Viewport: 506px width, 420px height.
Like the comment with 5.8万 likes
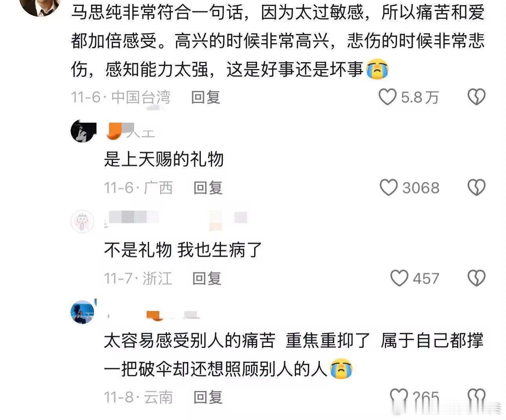(388, 97)
